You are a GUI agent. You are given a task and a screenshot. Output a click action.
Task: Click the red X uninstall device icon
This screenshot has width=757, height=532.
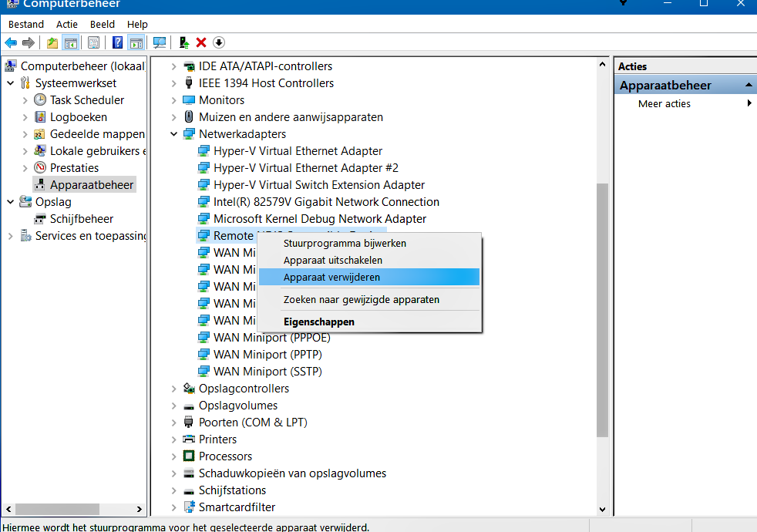201,43
